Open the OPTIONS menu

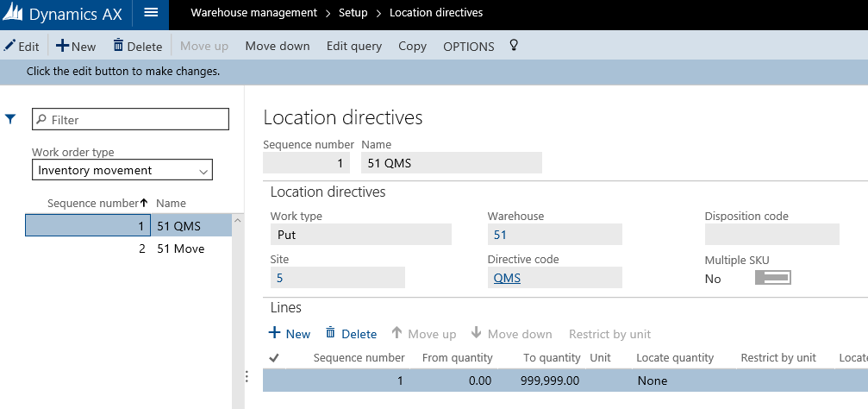[x=468, y=47]
